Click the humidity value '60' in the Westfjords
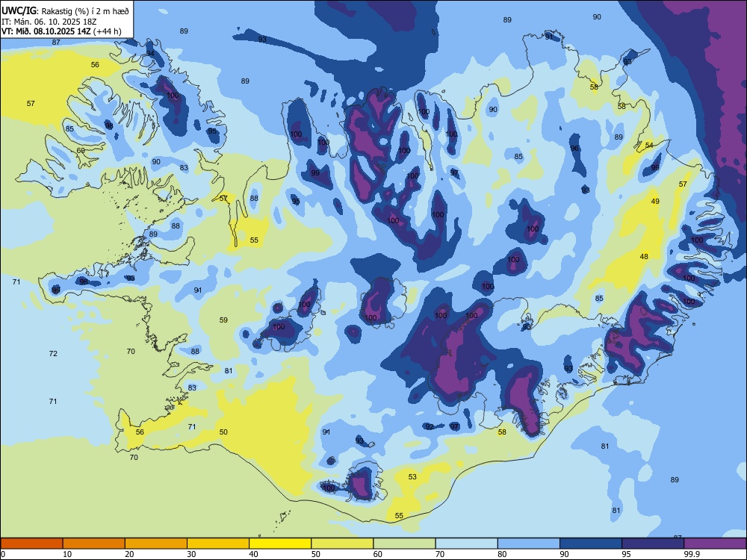 [x=81, y=151]
